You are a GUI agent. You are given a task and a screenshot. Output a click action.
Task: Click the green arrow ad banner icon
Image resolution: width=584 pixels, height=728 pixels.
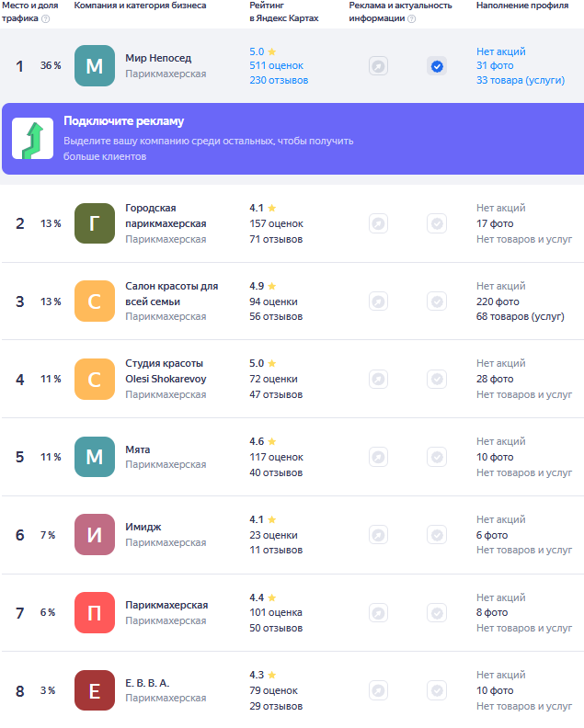tap(32, 139)
